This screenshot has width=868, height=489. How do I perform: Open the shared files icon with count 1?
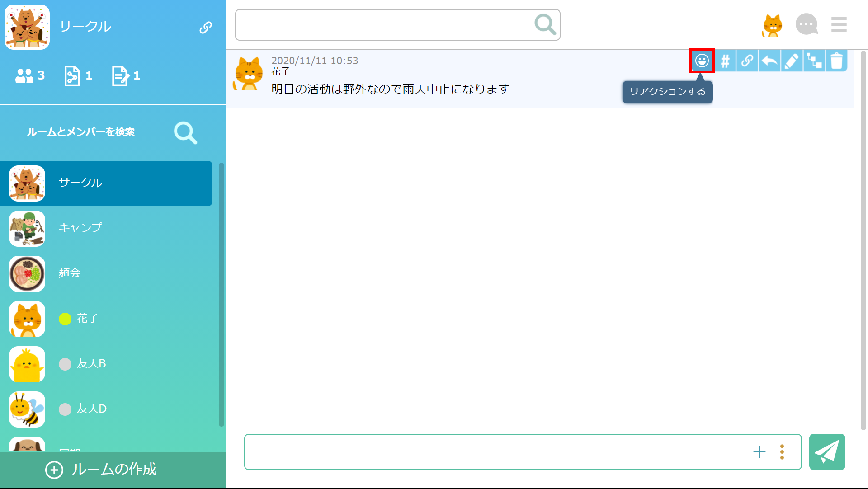[x=78, y=75]
